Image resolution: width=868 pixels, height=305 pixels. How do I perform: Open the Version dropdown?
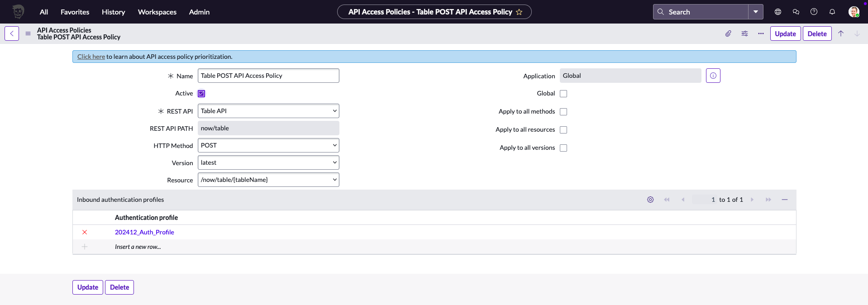point(268,162)
